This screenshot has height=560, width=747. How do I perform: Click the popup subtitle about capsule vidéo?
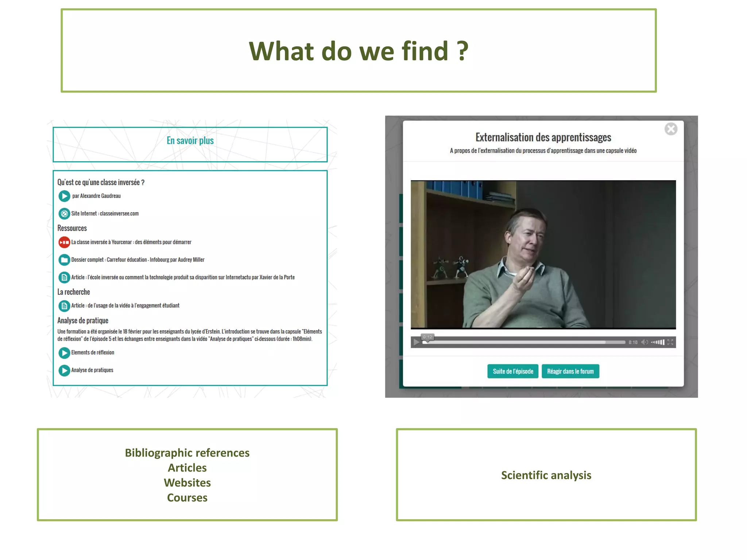tap(543, 151)
